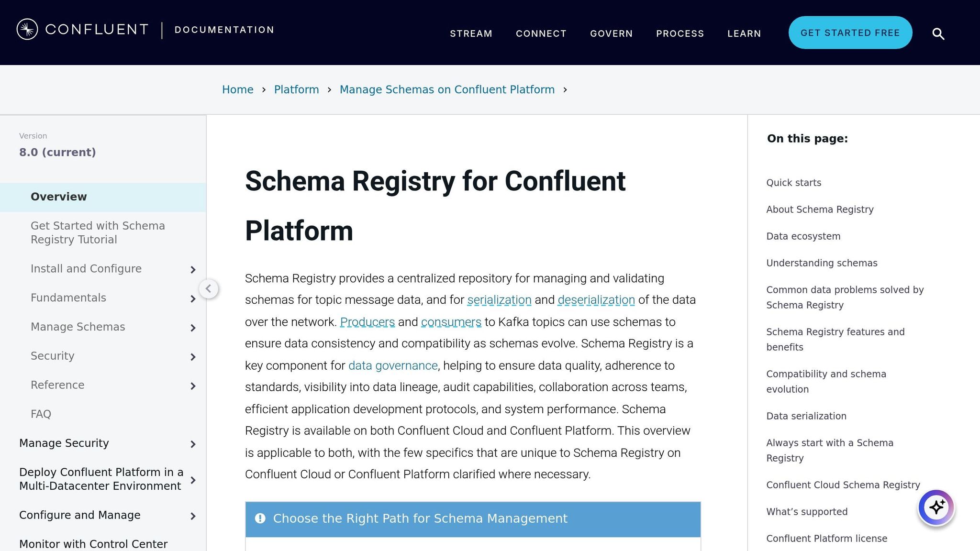
Task: Open the Stream navigation menu
Action: (471, 33)
